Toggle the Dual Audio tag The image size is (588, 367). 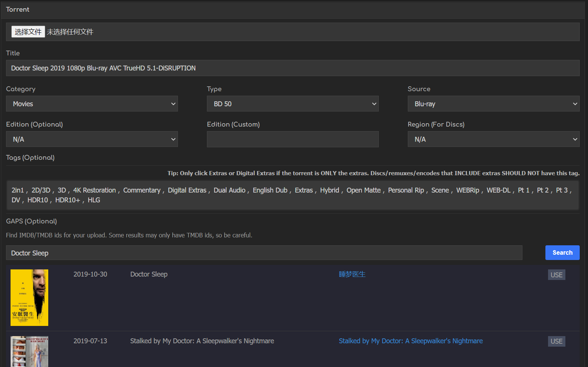230,190
